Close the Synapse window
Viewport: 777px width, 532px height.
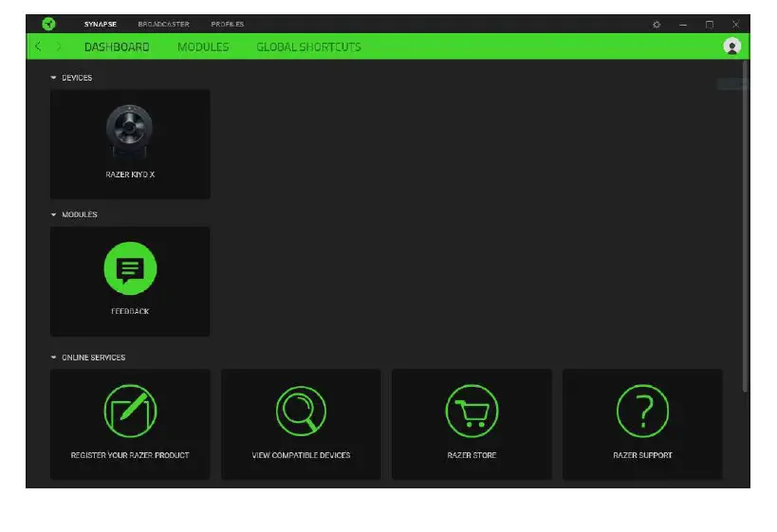(x=735, y=25)
